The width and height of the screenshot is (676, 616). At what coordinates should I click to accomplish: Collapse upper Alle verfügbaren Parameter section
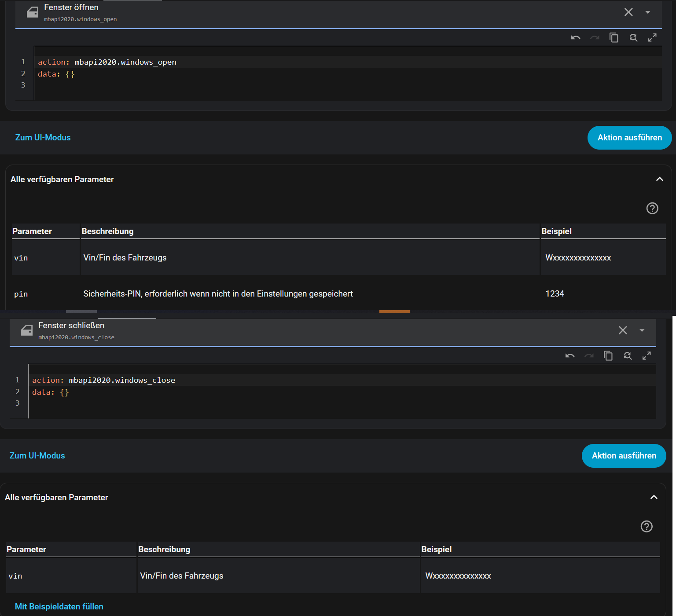coord(659,179)
